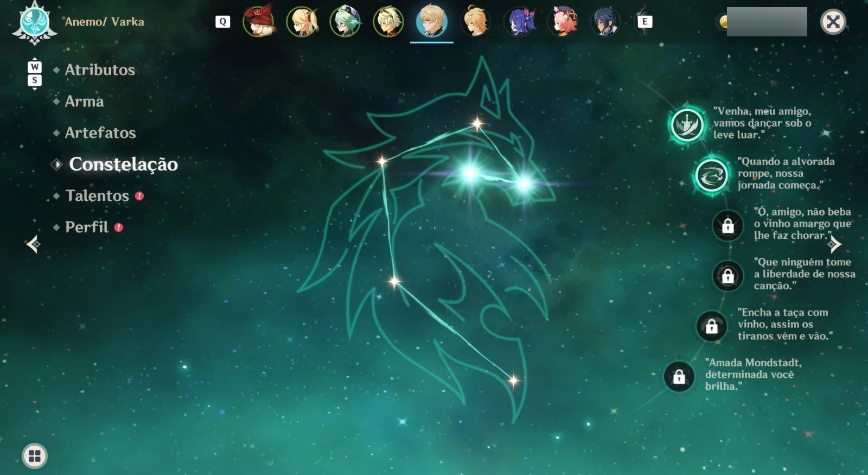The image size is (868, 475).
Task: Select the Constelação menu entry
Action: pos(123,164)
